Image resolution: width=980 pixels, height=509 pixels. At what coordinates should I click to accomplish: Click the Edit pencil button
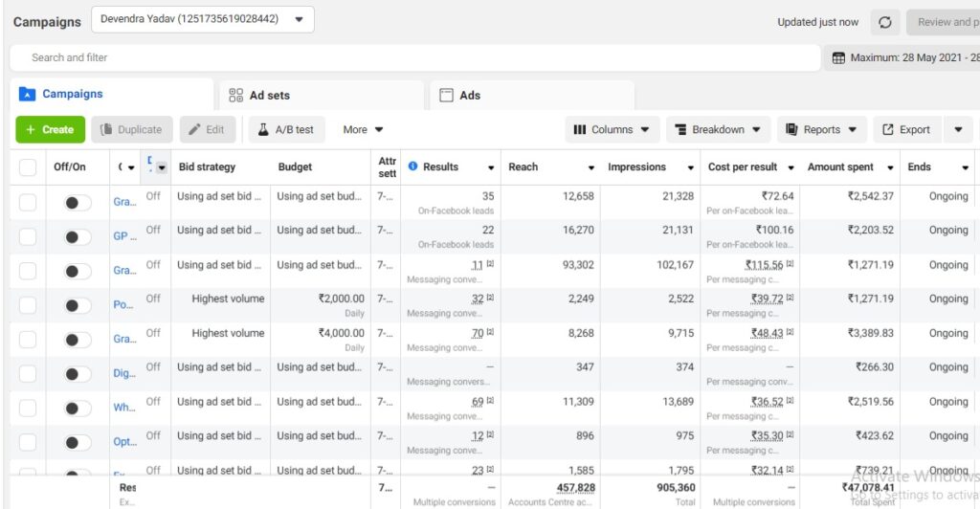[x=207, y=130]
